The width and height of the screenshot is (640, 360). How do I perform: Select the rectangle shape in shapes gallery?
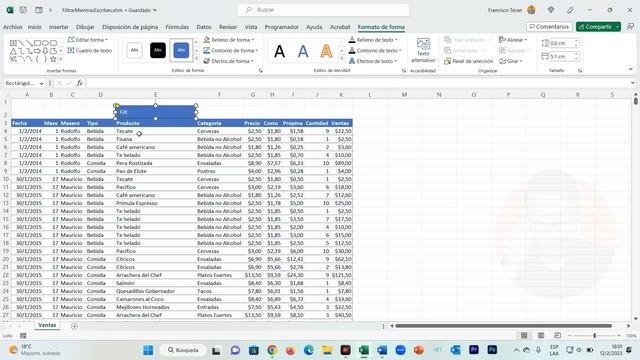pyautogui.click(x=37, y=43)
